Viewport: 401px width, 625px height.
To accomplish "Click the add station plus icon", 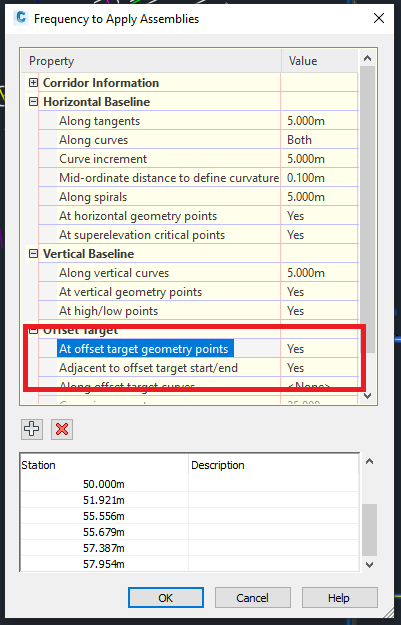I will point(32,429).
